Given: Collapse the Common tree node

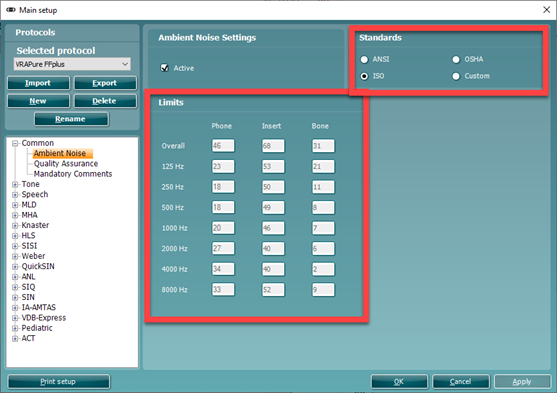Looking at the screenshot, I should pos(15,144).
